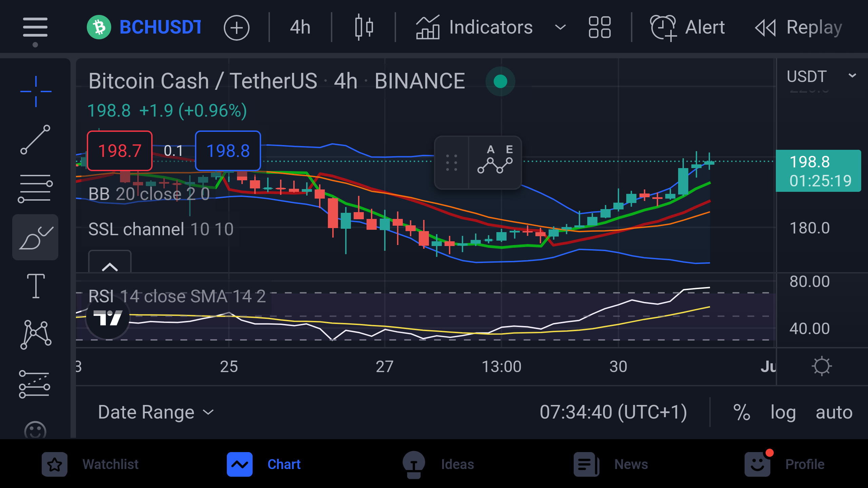Switch to the Ideas tab
Viewport: 868px width, 488px height.
click(x=438, y=464)
